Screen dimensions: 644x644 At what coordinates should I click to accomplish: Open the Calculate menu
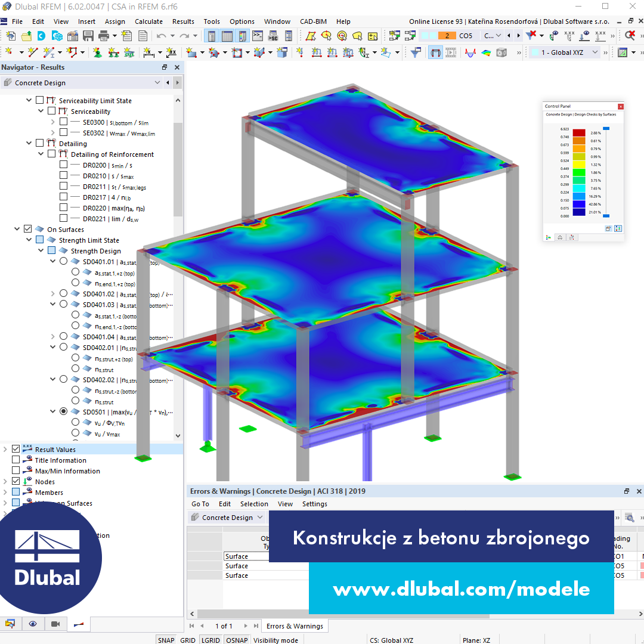pos(148,21)
